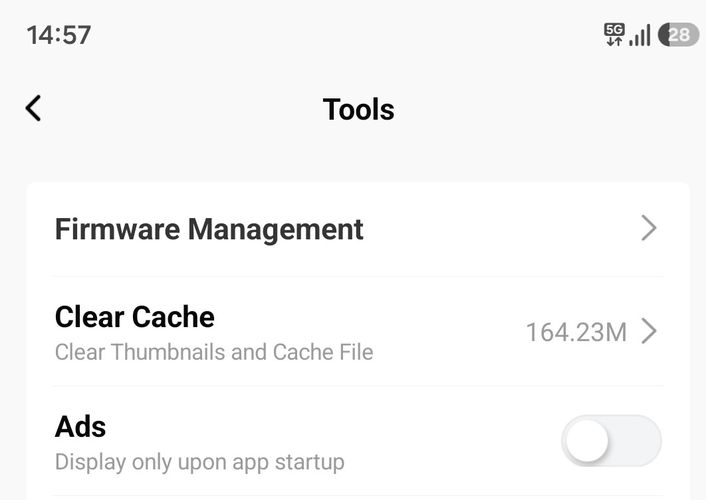Tap the white knob of the Ads switch
706x500 pixels.
(587, 441)
